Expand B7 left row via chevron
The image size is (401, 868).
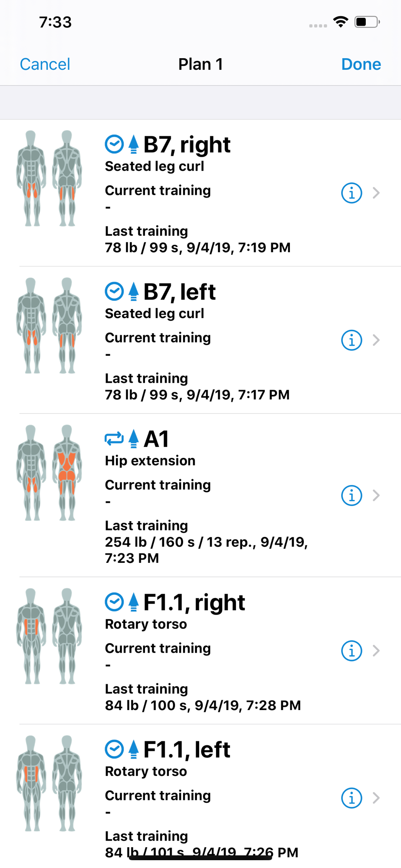[376, 340]
